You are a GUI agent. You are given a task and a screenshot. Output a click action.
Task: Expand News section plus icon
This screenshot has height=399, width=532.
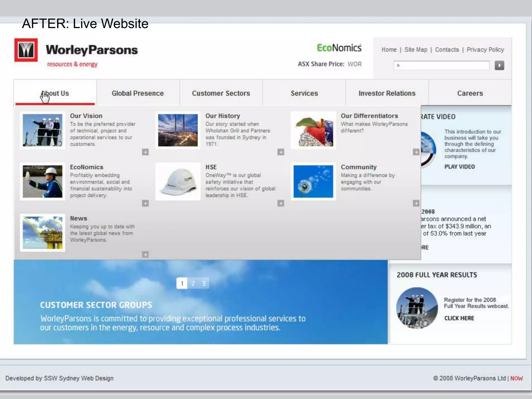click(x=145, y=255)
